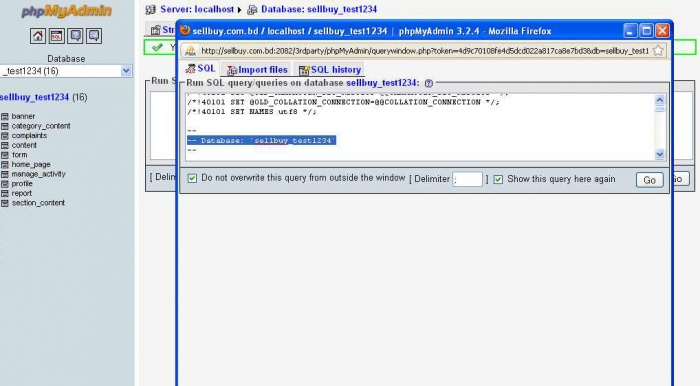Click scroll-down arrow of SQL textarea

pyautogui.click(x=659, y=154)
